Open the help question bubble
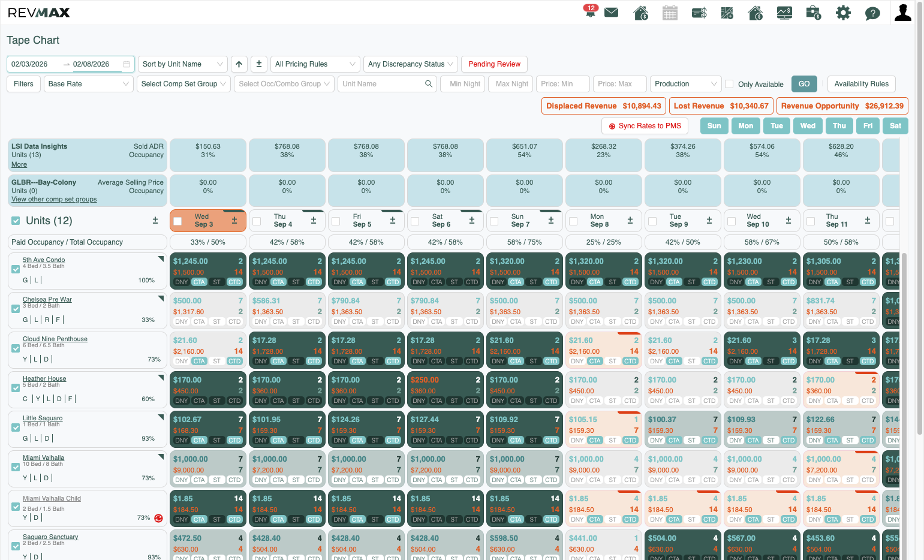 tap(872, 13)
